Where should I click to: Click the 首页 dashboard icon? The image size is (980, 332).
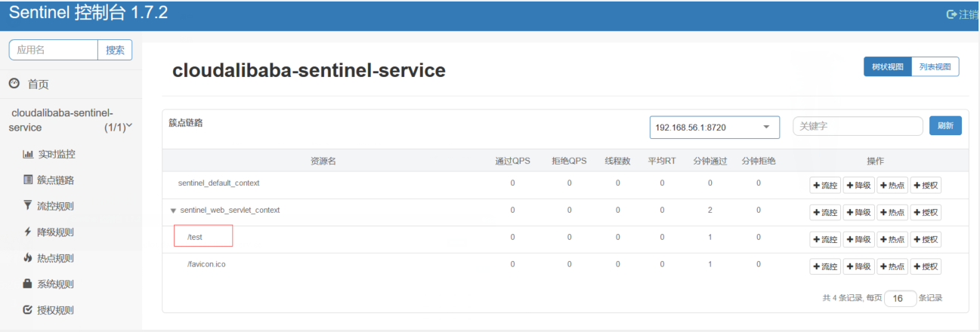click(x=14, y=84)
